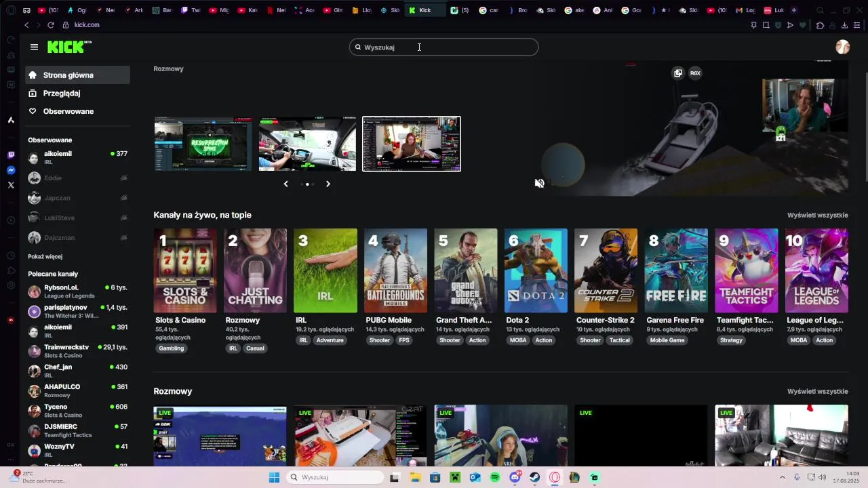The height and width of the screenshot is (488, 868).
Task: Open the first live stream under Rozmowy
Action: pyautogui.click(x=220, y=435)
